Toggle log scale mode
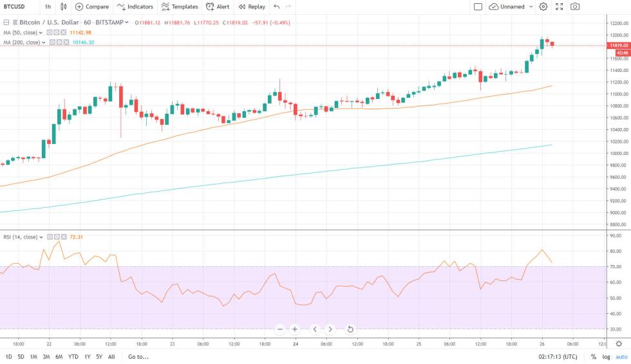Viewport: 631px width, 364px height. [605, 356]
